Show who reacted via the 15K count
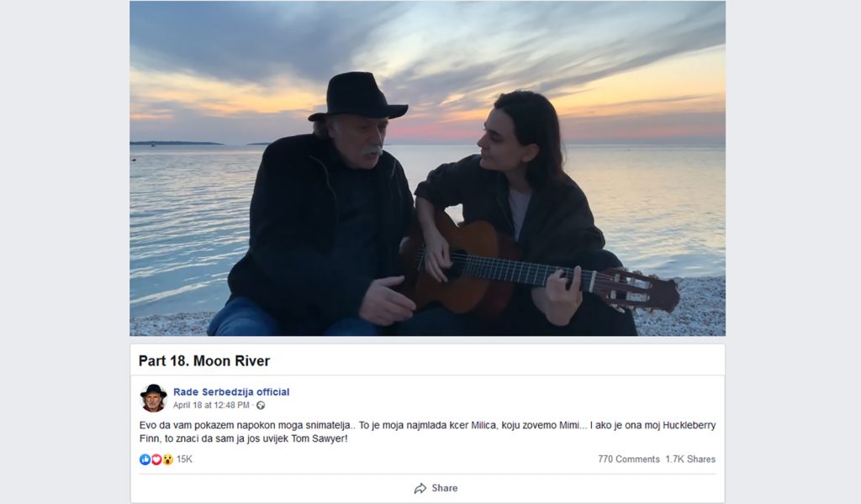Image resolution: width=861 pixels, height=504 pixels. [x=184, y=459]
